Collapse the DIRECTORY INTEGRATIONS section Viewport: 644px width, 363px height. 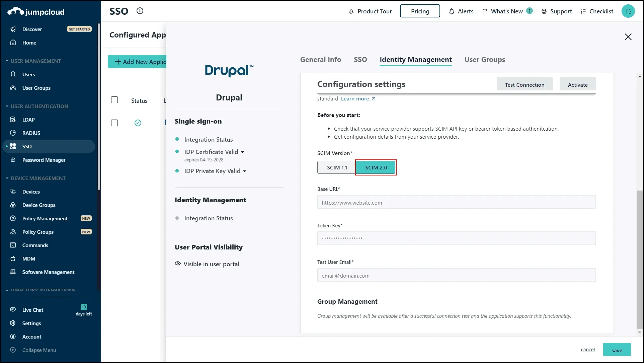(7, 290)
